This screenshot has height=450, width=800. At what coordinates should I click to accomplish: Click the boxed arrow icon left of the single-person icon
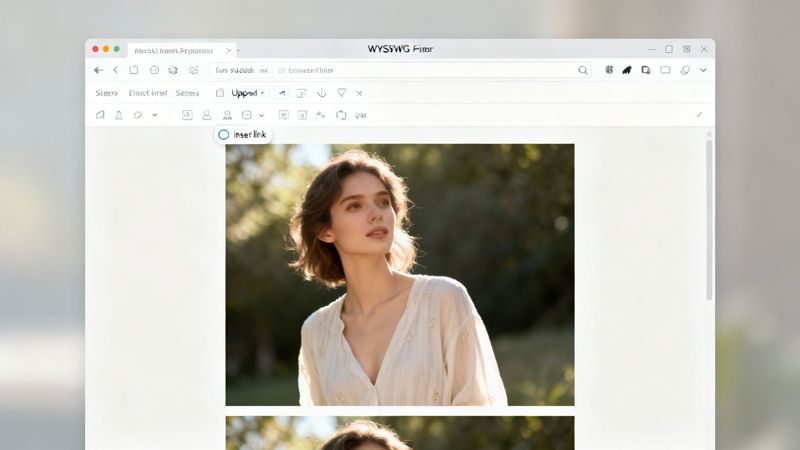pos(187,115)
